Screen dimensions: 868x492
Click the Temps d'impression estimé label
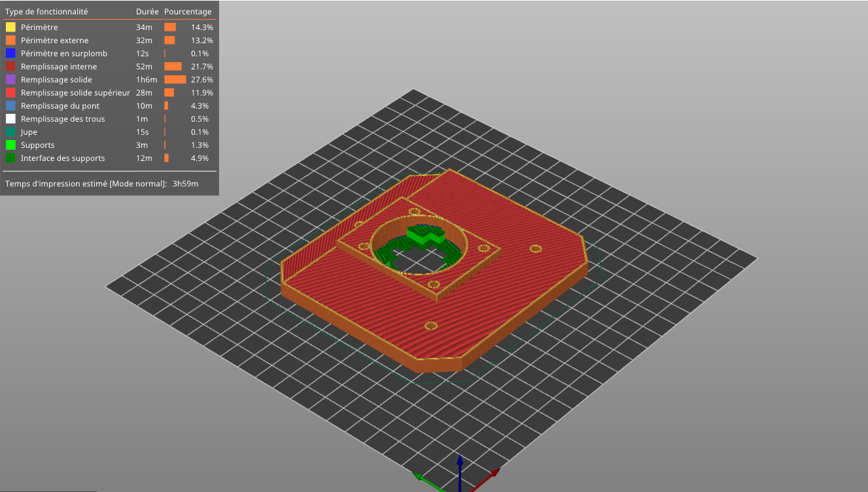tap(86, 184)
